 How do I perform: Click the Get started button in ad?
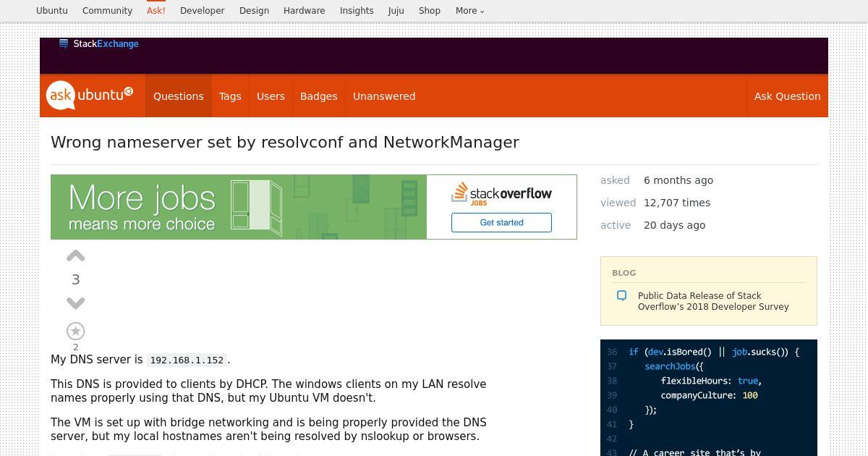click(x=501, y=222)
